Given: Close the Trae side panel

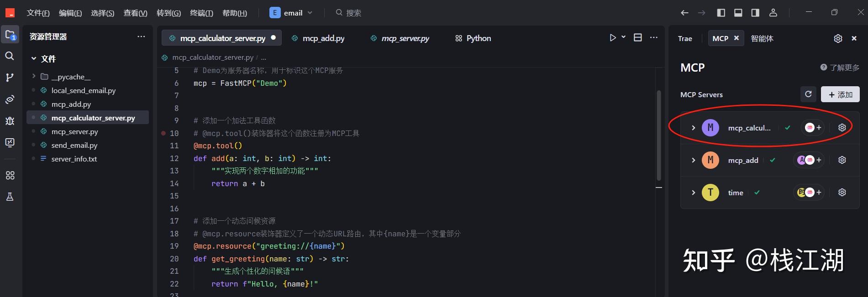Looking at the screenshot, I should [x=854, y=39].
